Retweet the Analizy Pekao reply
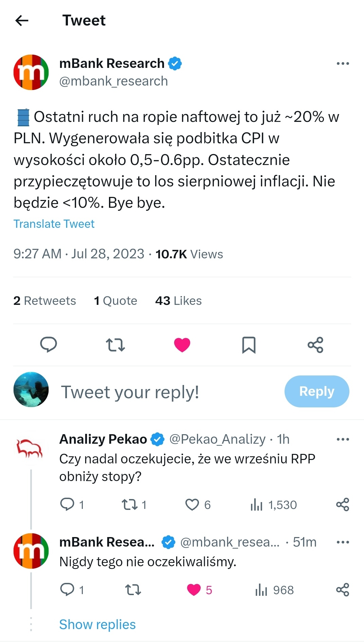Screen dimensions: 364x644 (x=130, y=505)
